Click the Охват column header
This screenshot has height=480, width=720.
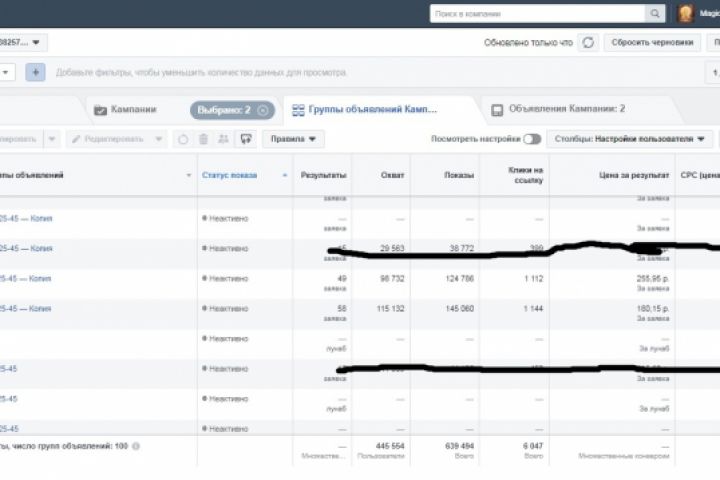(x=392, y=175)
